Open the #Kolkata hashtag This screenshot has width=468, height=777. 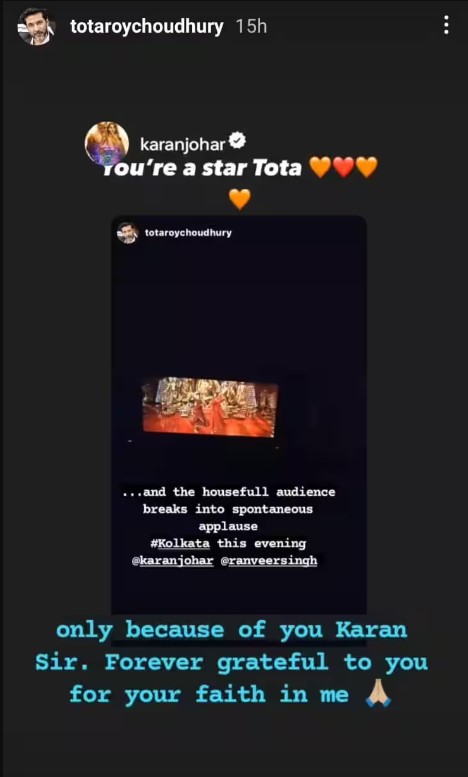coord(180,544)
